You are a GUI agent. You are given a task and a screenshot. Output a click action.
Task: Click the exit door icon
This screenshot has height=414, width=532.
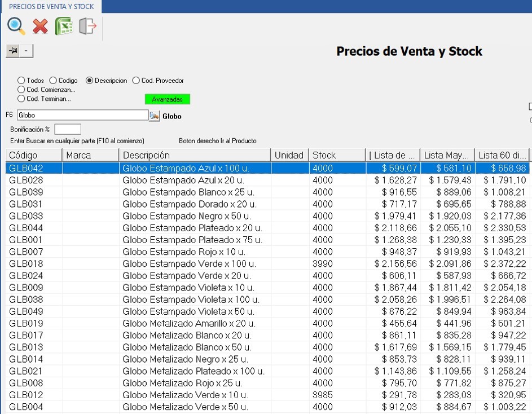tap(87, 27)
